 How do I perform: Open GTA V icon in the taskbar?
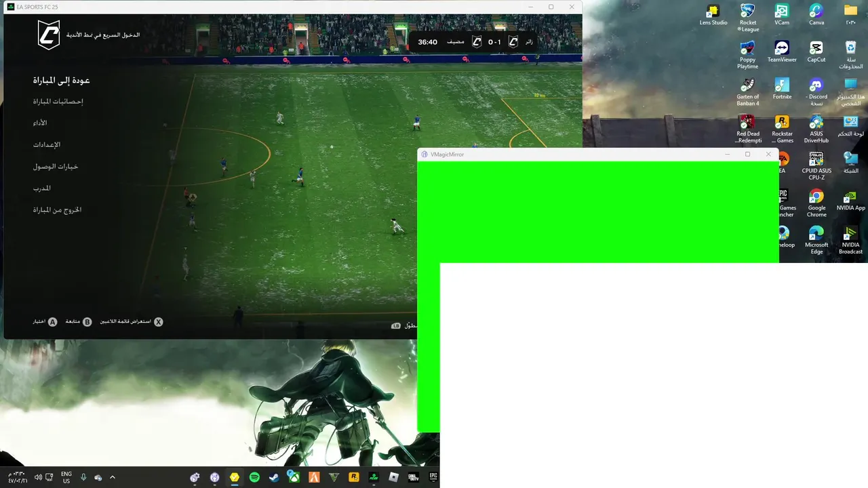tap(334, 477)
